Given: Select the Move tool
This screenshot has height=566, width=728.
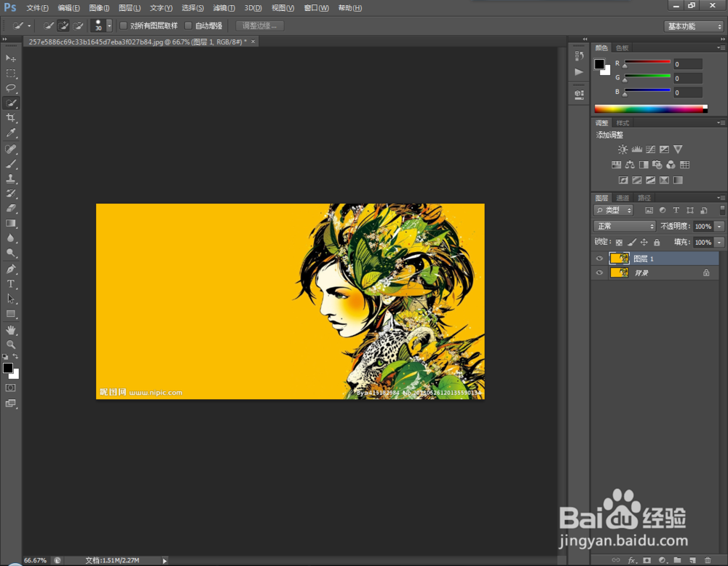Looking at the screenshot, I should pyautogui.click(x=11, y=58).
